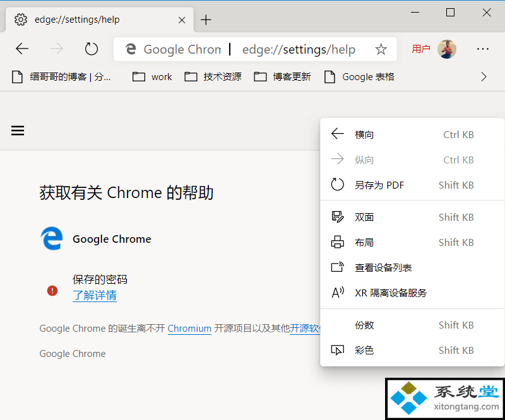Minimize the browser window
505x420 pixels.
coord(415,13)
